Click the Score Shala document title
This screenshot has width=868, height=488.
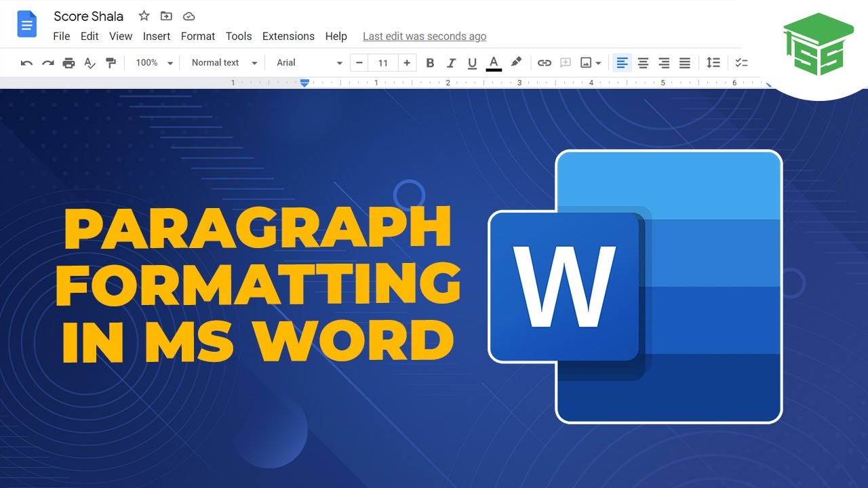(x=89, y=16)
